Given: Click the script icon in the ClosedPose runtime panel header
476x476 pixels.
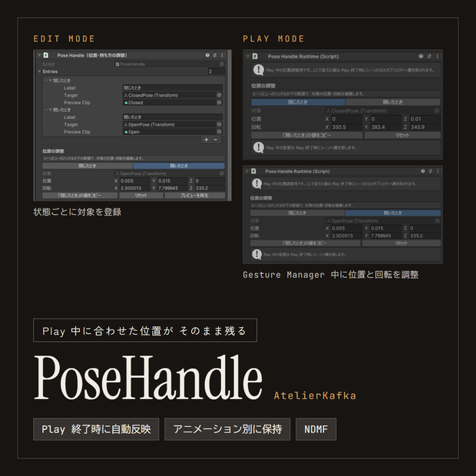Looking at the screenshot, I should [x=256, y=56].
